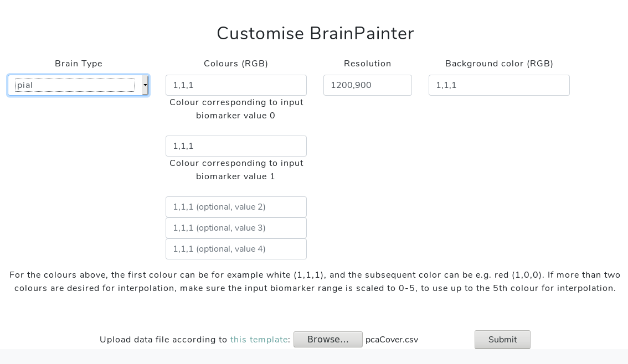Select the optional value 2 colour field
This screenshot has height=364, width=628.
pyautogui.click(x=236, y=207)
